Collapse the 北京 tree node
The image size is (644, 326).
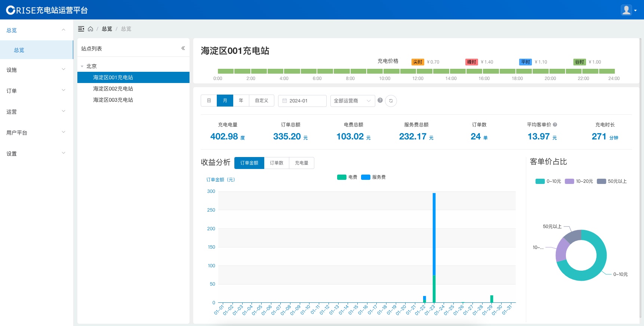pos(82,66)
